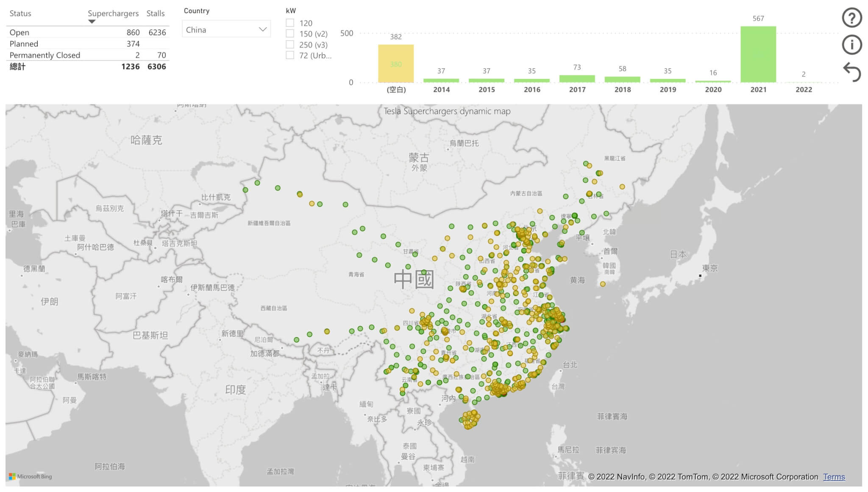The image size is (868, 492).
Task: Select the Permanently Closed status row
Action: (88, 55)
